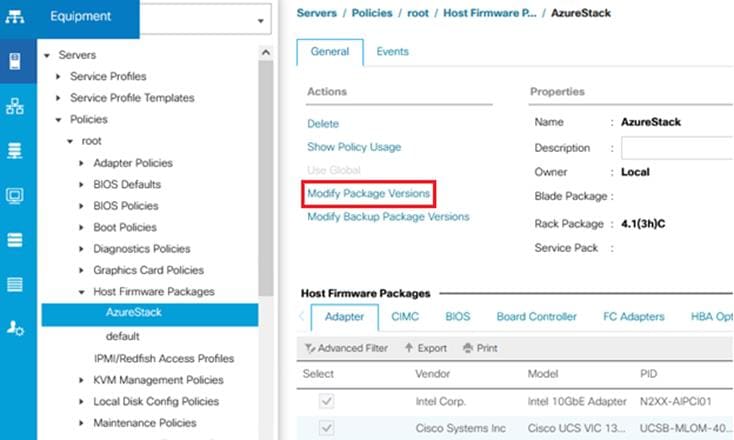734x440 pixels.
Task: Click the N2XX-AIPCI01 PID cell
Action: (x=675, y=402)
